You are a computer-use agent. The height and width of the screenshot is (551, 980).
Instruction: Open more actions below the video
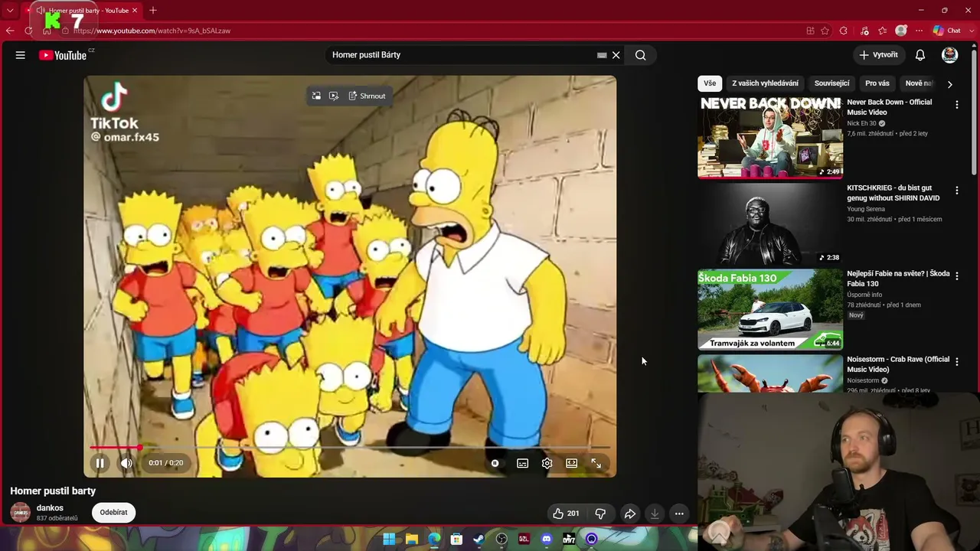[679, 514]
